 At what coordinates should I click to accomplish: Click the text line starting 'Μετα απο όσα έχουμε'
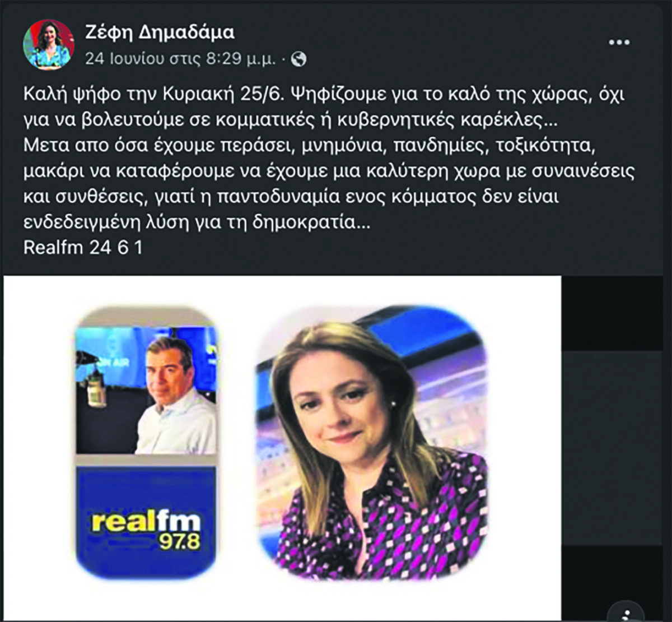click(314, 146)
